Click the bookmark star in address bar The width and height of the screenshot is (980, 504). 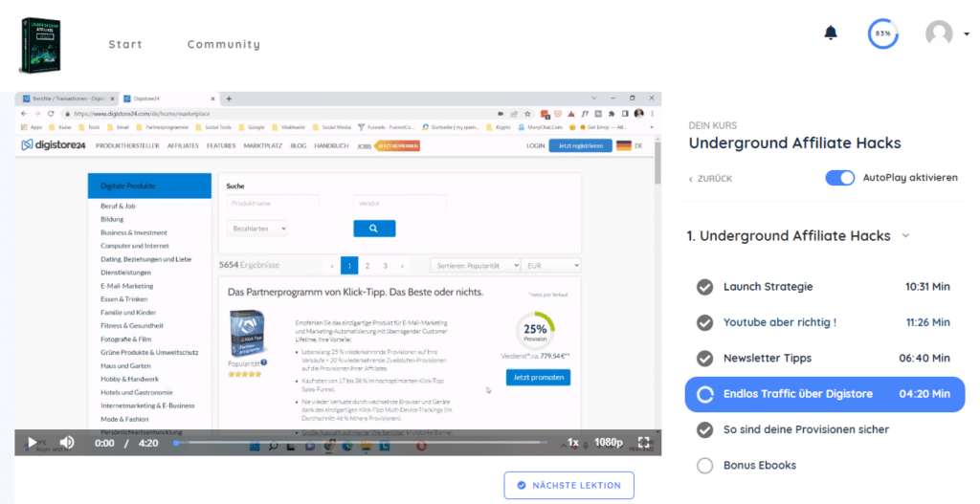pyautogui.click(x=527, y=114)
